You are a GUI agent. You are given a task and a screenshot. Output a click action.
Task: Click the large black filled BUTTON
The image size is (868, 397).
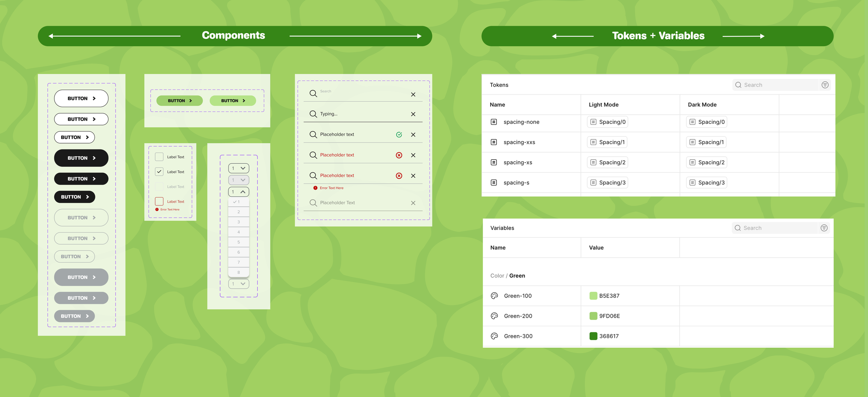click(x=81, y=158)
